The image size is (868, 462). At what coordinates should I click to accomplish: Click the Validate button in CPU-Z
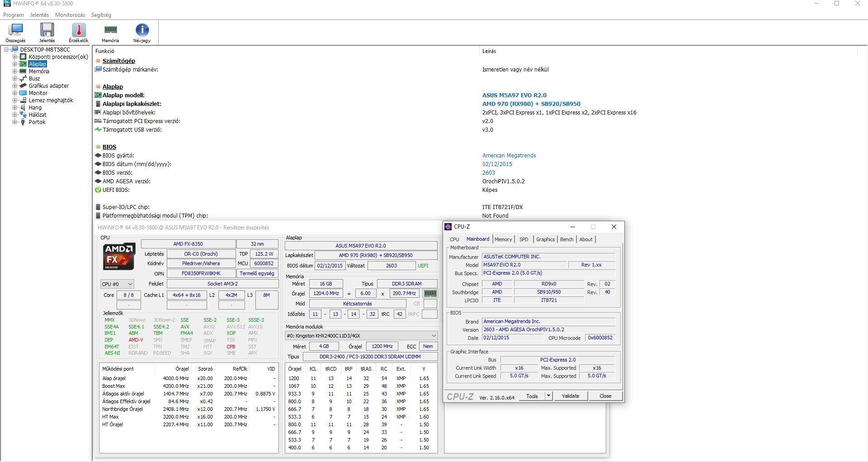click(x=571, y=396)
